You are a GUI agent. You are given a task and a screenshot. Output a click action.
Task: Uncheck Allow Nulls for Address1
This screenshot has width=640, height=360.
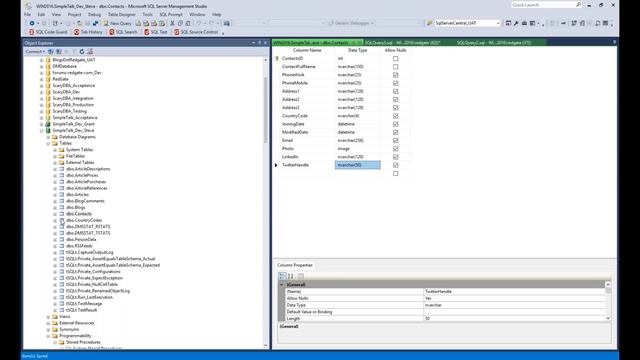[x=396, y=91]
